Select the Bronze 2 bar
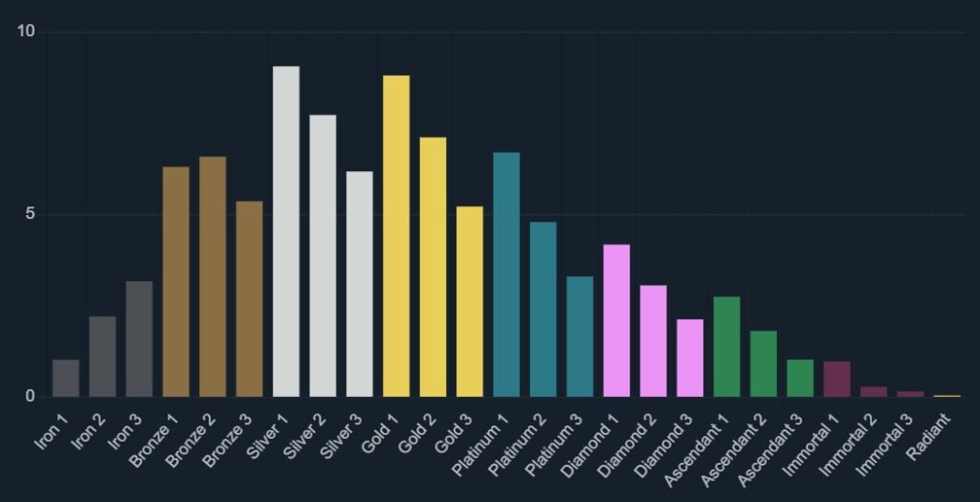This screenshot has height=502, width=980. [x=212, y=276]
